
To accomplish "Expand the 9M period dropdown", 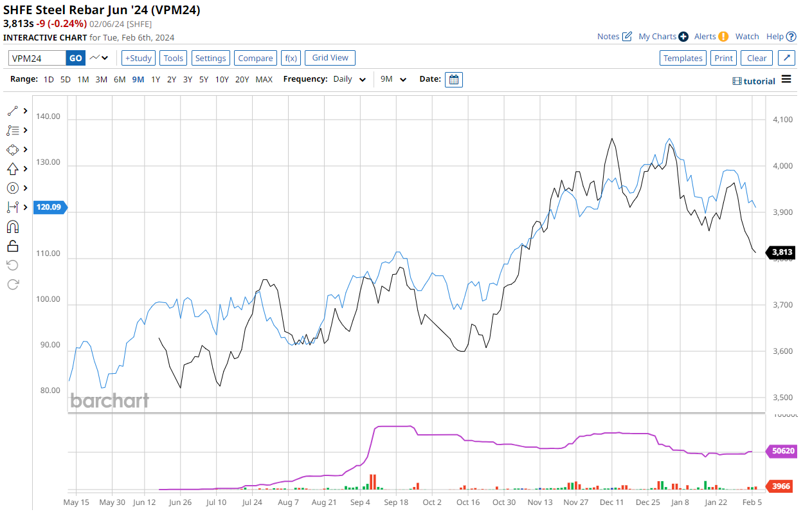I will (393, 80).
